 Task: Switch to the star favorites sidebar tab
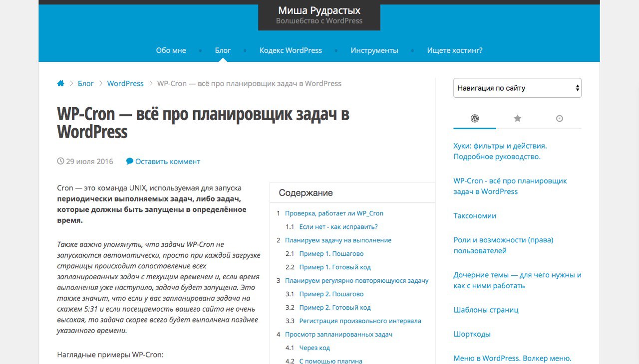click(517, 118)
